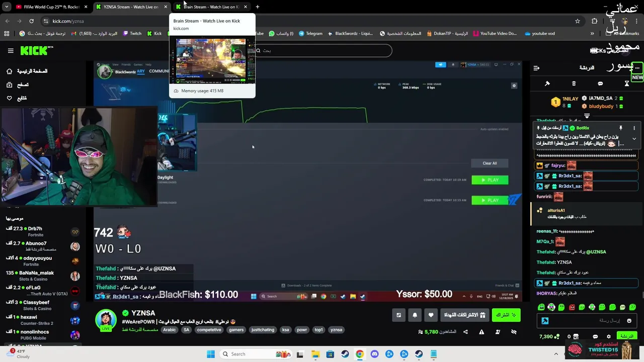Select the competetive tag
The width and height of the screenshot is (644, 362).
pyautogui.click(x=209, y=330)
